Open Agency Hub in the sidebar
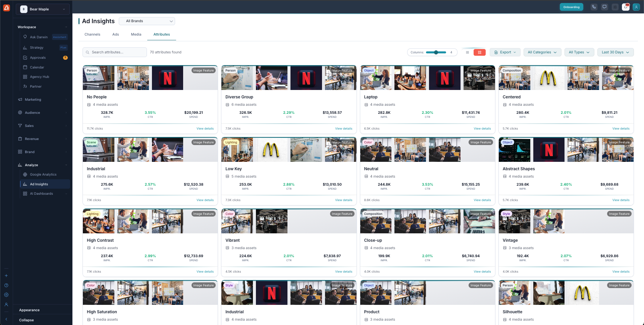 pyautogui.click(x=45, y=77)
